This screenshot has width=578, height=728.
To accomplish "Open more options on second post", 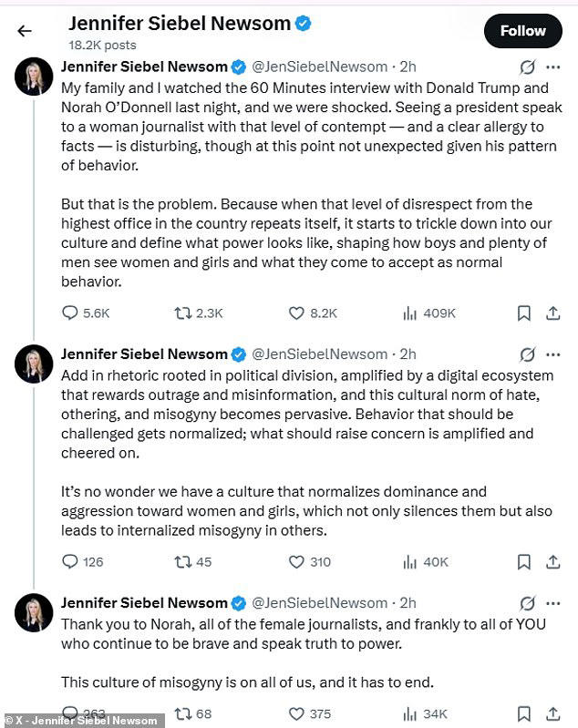I will coord(553,354).
